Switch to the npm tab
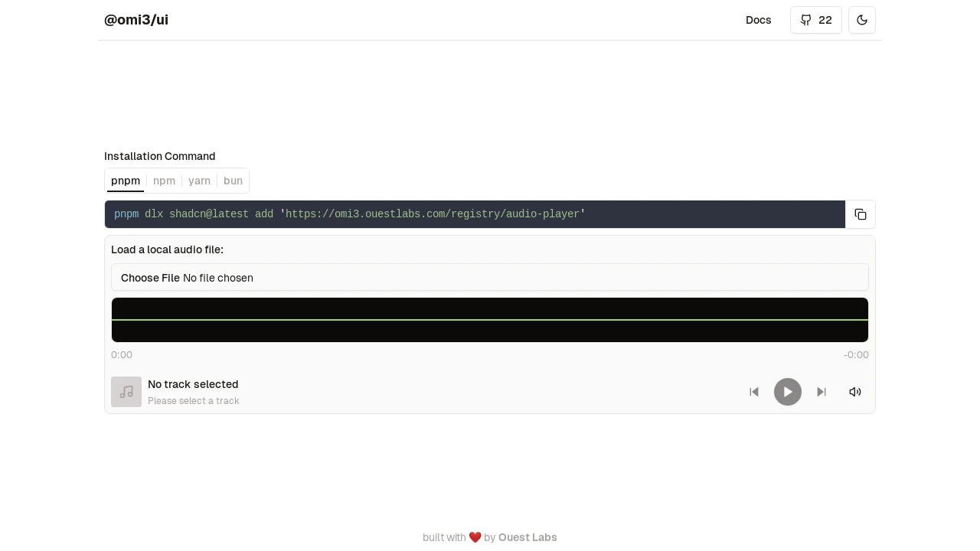 pos(164,181)
